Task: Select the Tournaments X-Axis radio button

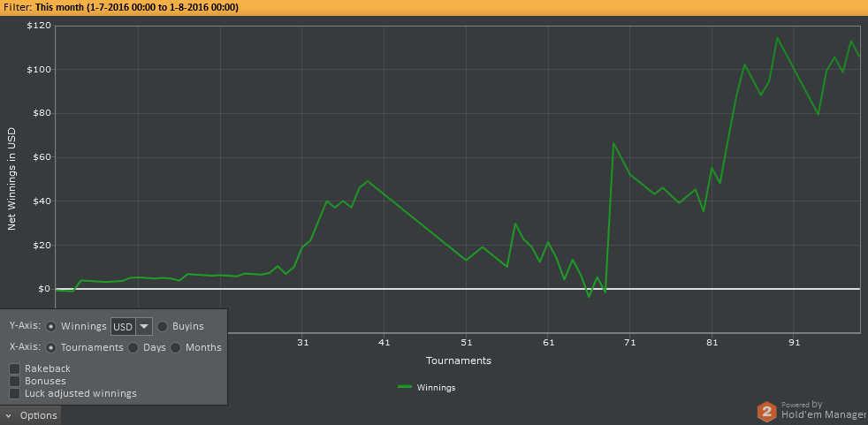Action: pos(51,347)
